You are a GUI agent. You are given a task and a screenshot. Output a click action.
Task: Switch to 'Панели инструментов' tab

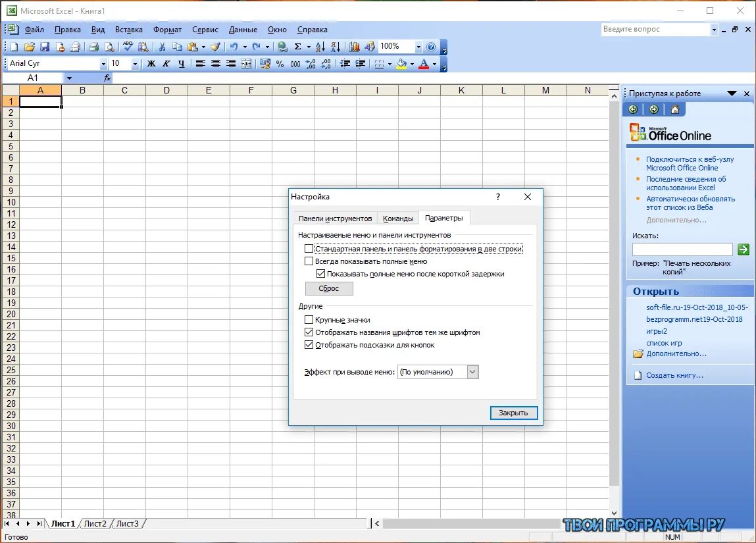click(x=335, y=219)
